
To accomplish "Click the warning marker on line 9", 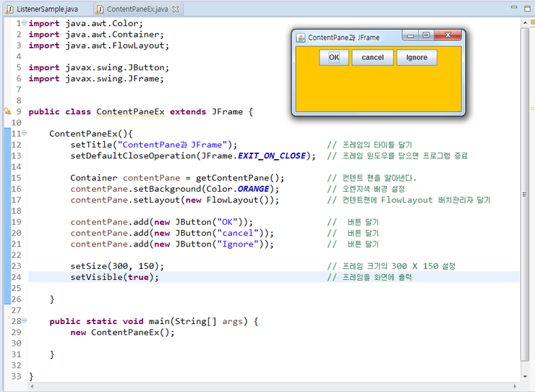I will point(7,111).
